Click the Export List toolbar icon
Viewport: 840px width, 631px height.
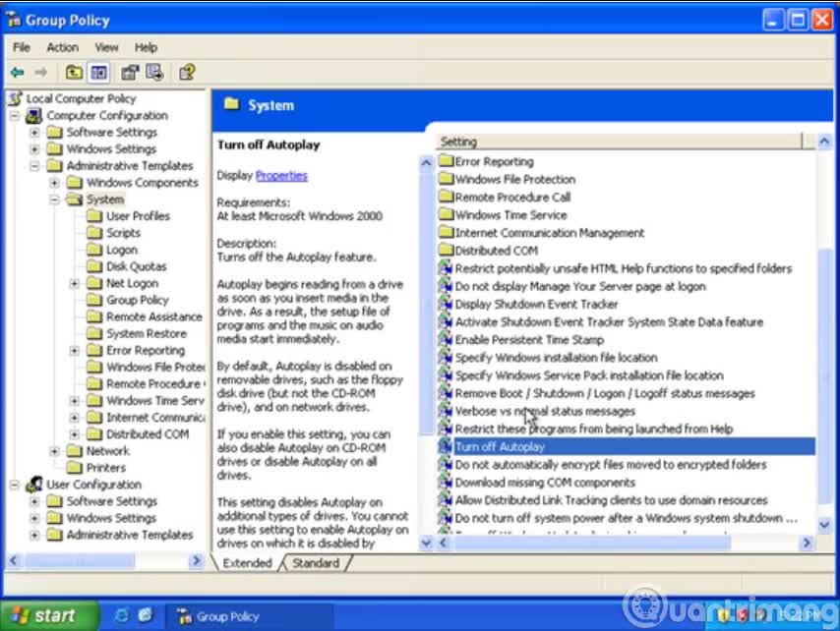click(154, 73)
